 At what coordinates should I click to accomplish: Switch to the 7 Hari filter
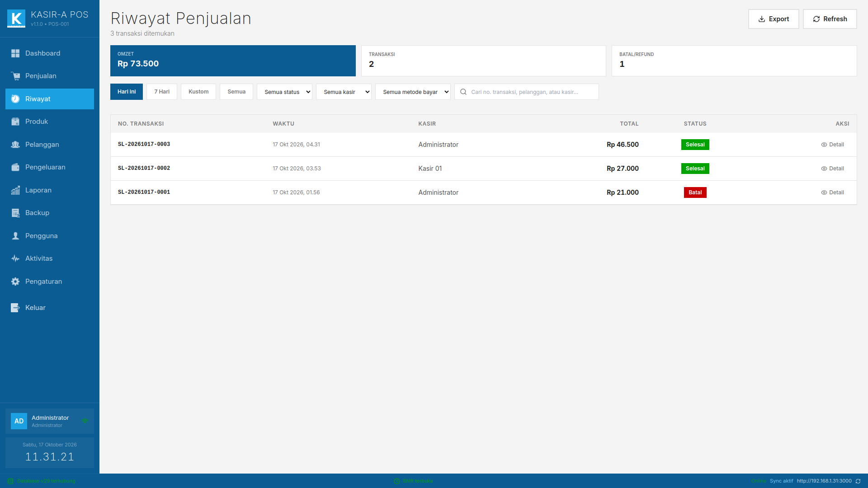(162, 92)
